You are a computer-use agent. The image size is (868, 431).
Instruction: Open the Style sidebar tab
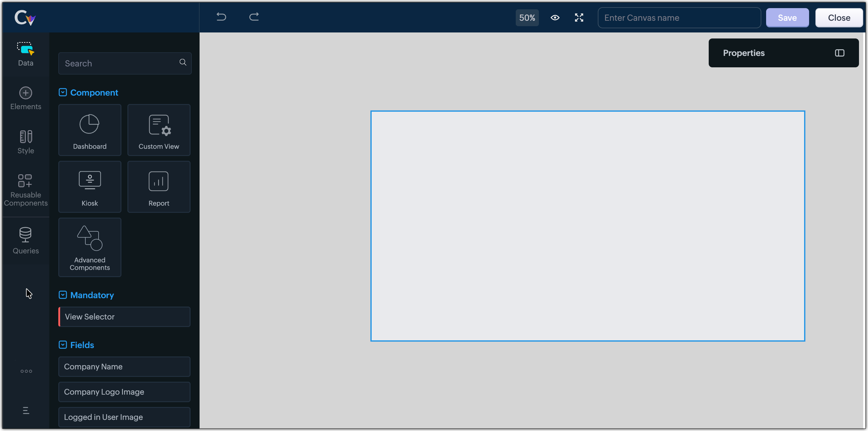pyautogui.click(x=26, y=142)
